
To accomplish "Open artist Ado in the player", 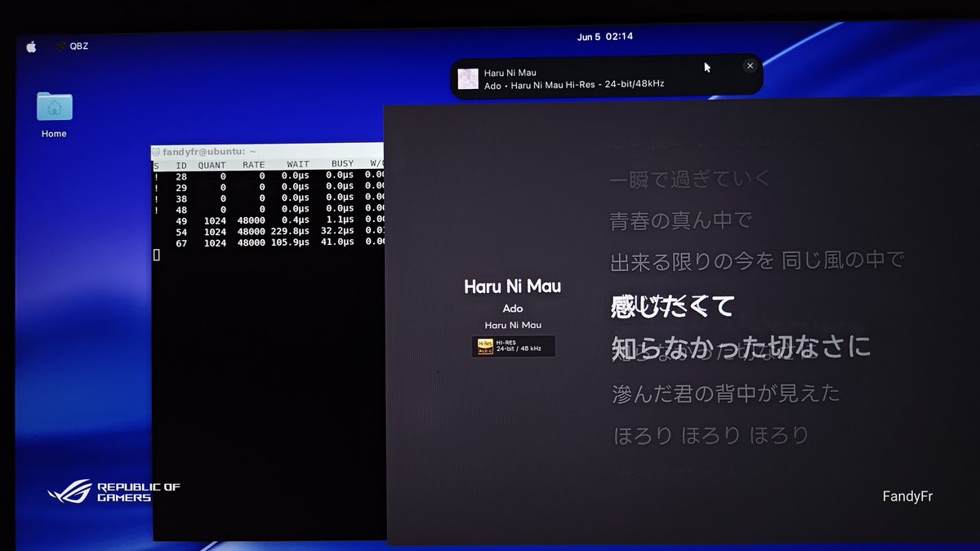I will [x=513, y=309].
